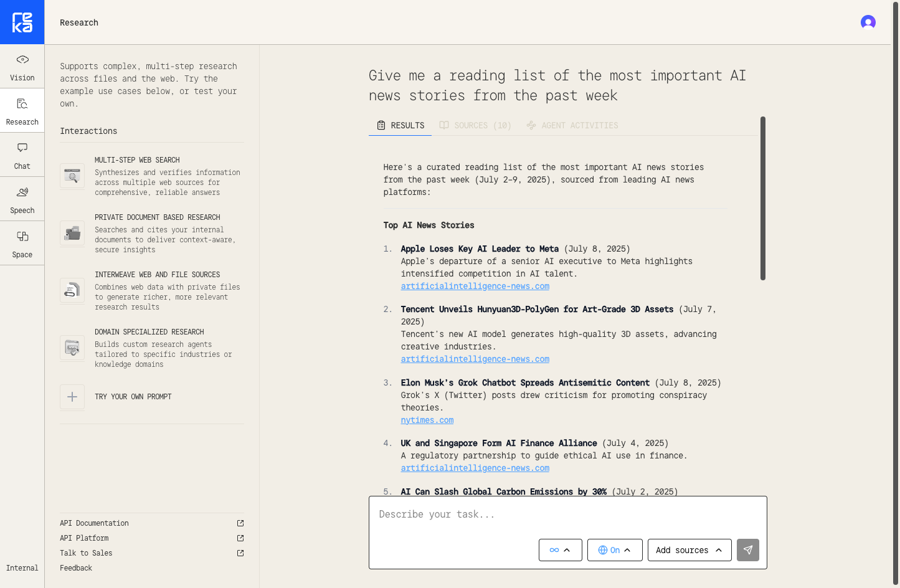Open Talk to Sales link
The height and width of the screenshot is (588, 900).
pos(86,553)
